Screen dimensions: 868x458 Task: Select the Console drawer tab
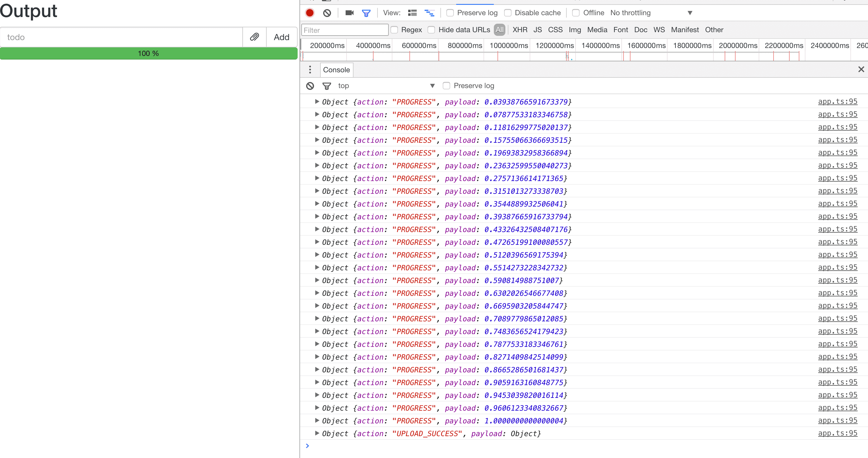coord(336,70)
